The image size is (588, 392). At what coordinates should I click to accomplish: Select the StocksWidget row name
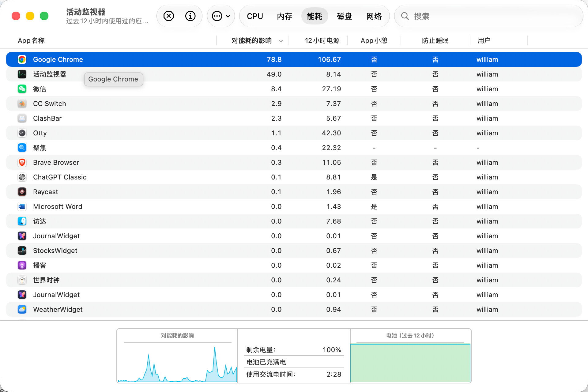(x=55, y=251)
